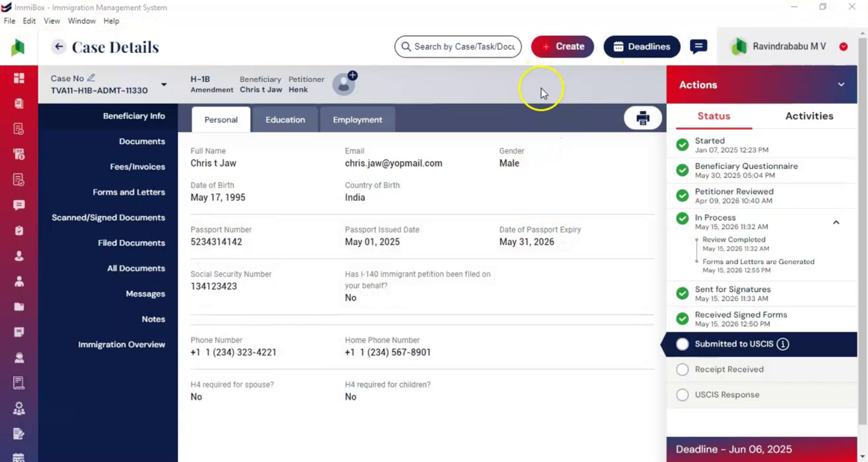Open the View menu
This screenshot has height=462, width=868.
pos(52,21)
